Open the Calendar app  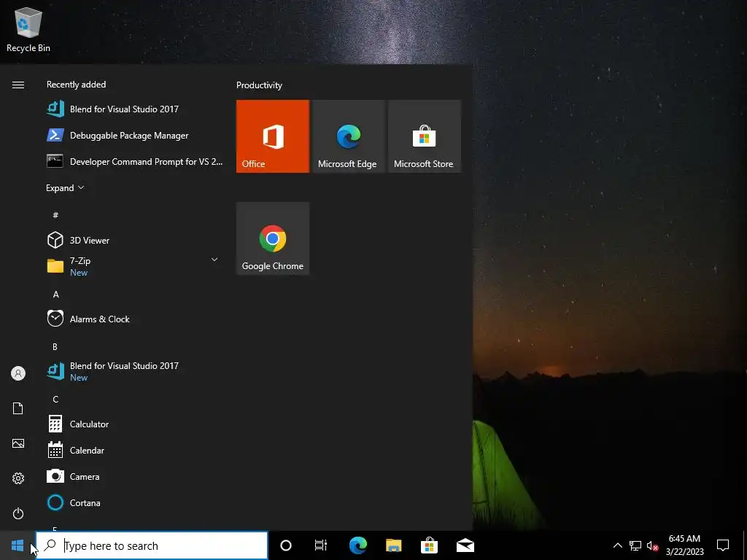135,450
